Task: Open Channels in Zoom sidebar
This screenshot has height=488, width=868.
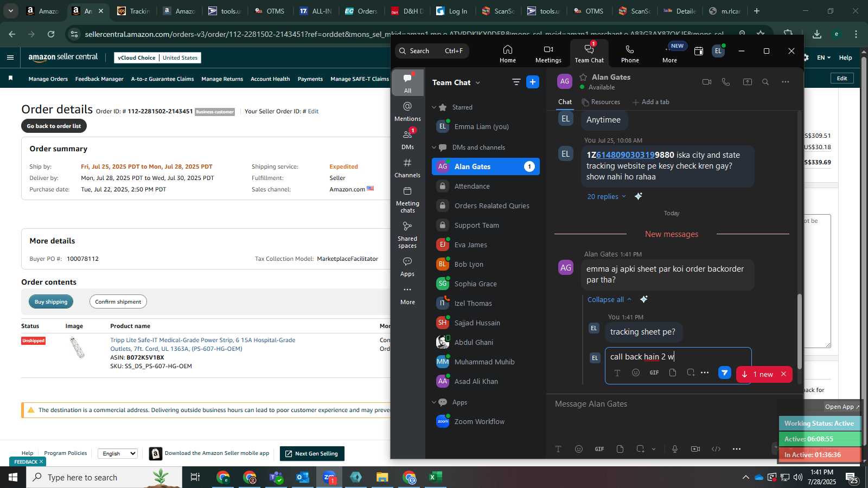Action: click(407, 168)
